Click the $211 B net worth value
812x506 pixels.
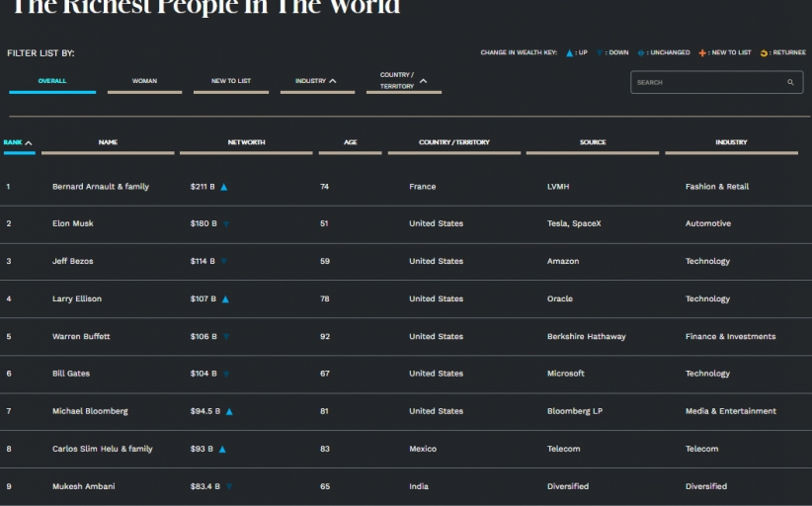pos(203,187)
